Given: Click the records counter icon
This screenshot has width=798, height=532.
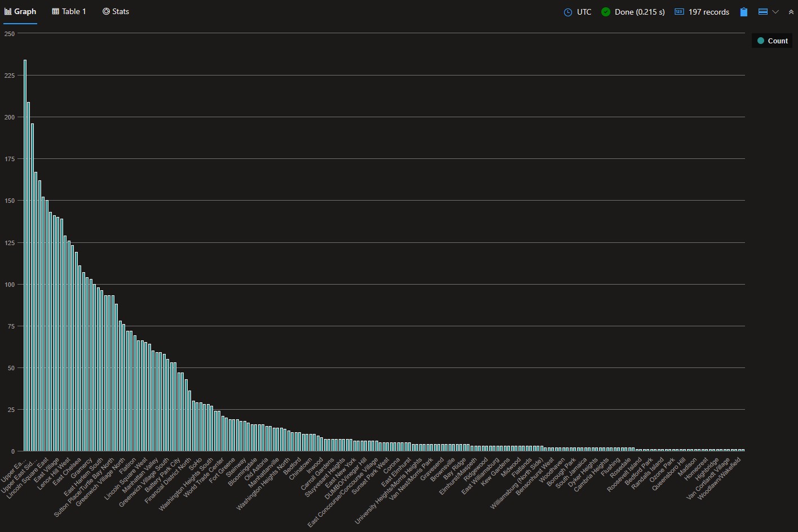Looking at the screenshot, I should (679, 12).
